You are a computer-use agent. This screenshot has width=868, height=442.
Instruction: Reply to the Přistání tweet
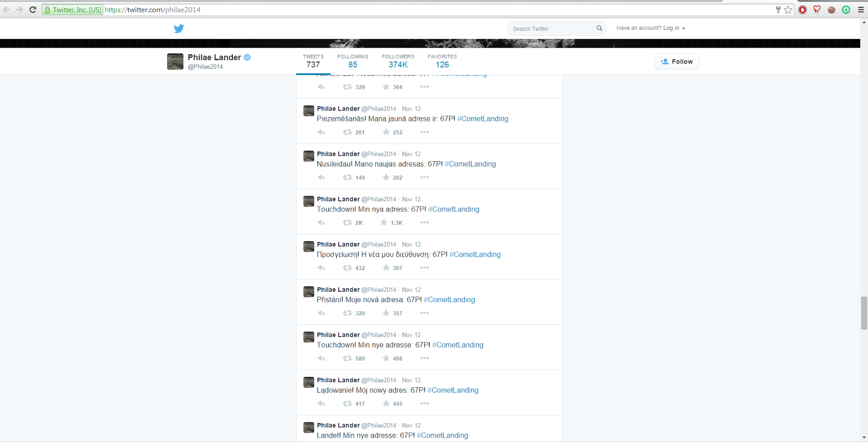pyautogui.click(x=321, y=313)
